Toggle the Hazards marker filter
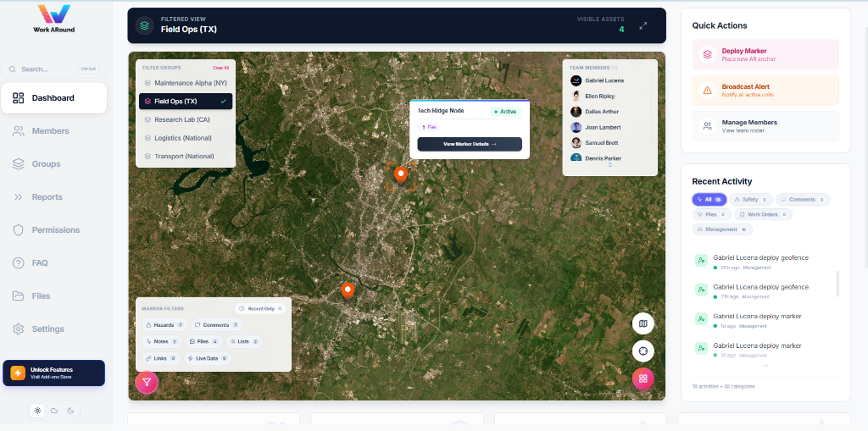 (165, 325)
